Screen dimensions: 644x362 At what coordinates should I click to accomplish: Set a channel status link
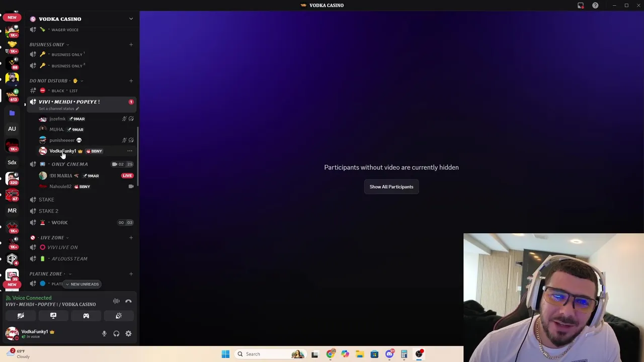pyautogui.click(x=58, y=109)
